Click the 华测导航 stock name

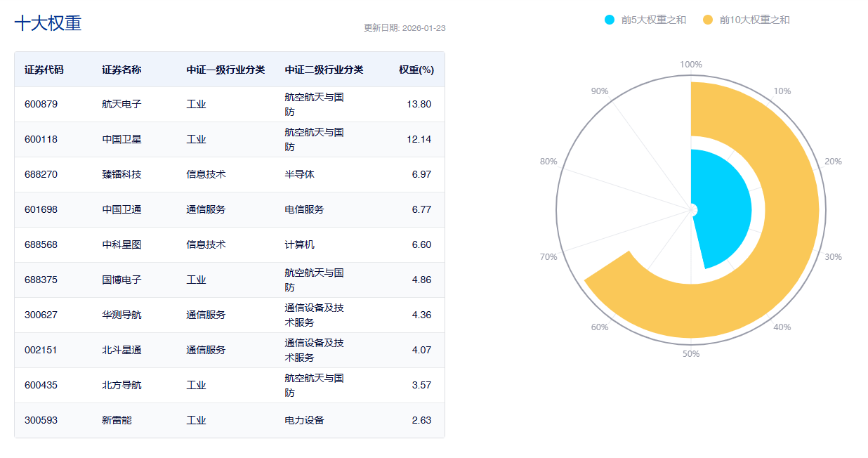tap(121, 315)
